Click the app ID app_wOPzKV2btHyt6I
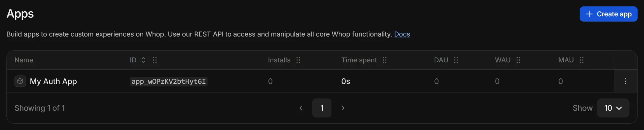The image size is (644, 130). click(x=168, y=82)
